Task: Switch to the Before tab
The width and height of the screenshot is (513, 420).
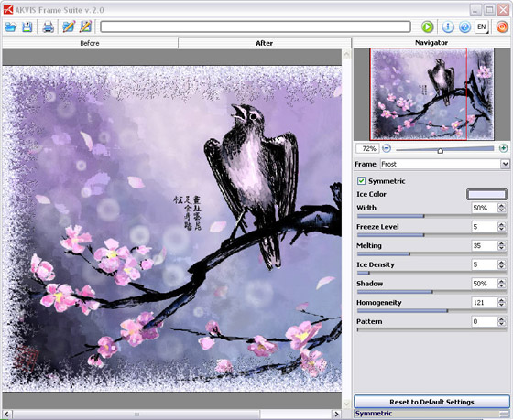Action: tap(90, 43)
